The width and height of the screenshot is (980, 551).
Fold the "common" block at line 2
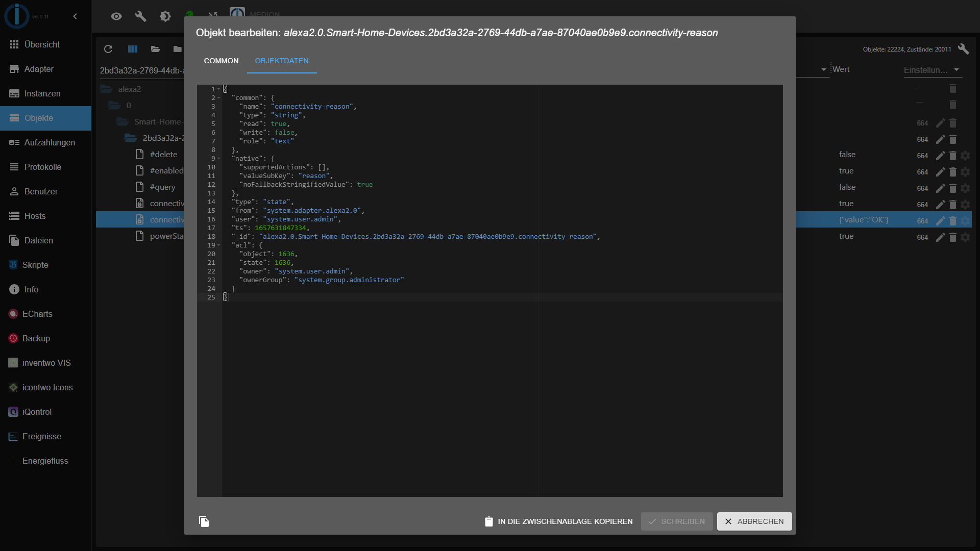219,98
